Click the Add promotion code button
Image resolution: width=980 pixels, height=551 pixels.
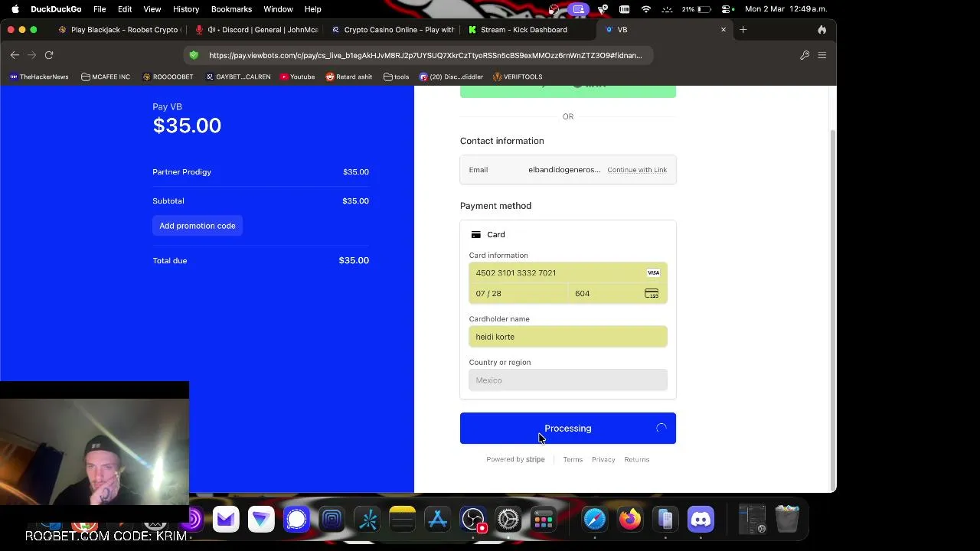[x=198, y=226]
